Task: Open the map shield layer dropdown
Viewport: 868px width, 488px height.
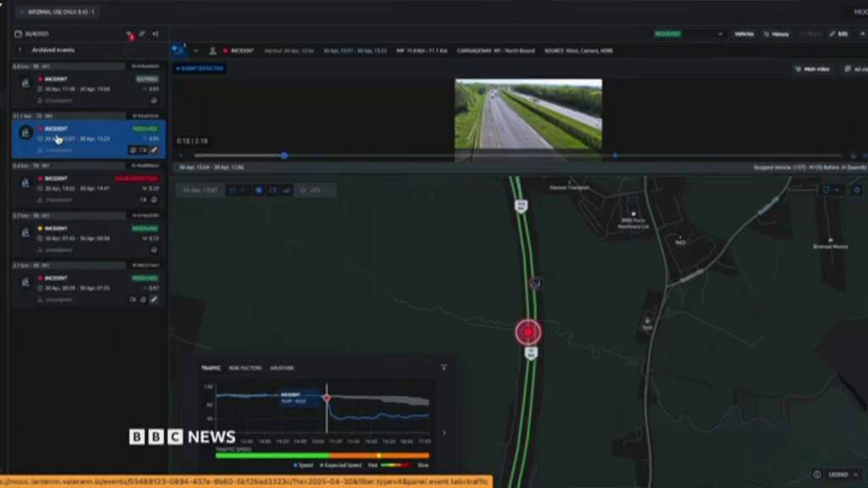Action: click(830, 190)
